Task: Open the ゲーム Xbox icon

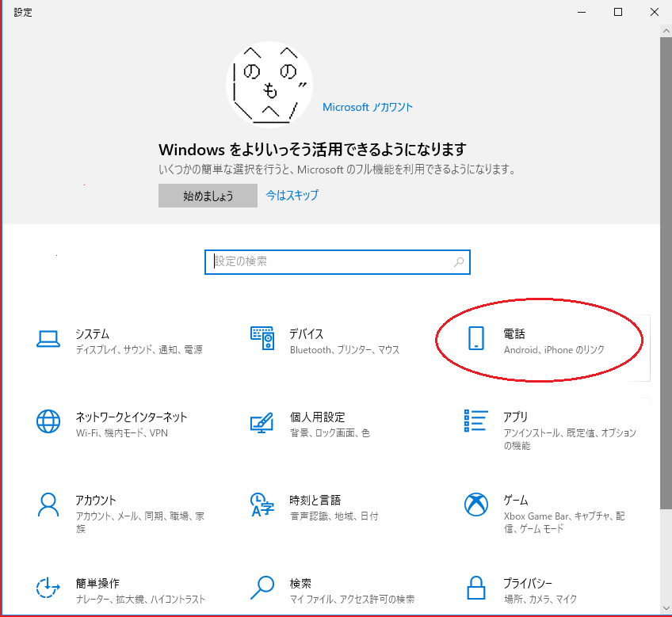Action: pos(475,505)
